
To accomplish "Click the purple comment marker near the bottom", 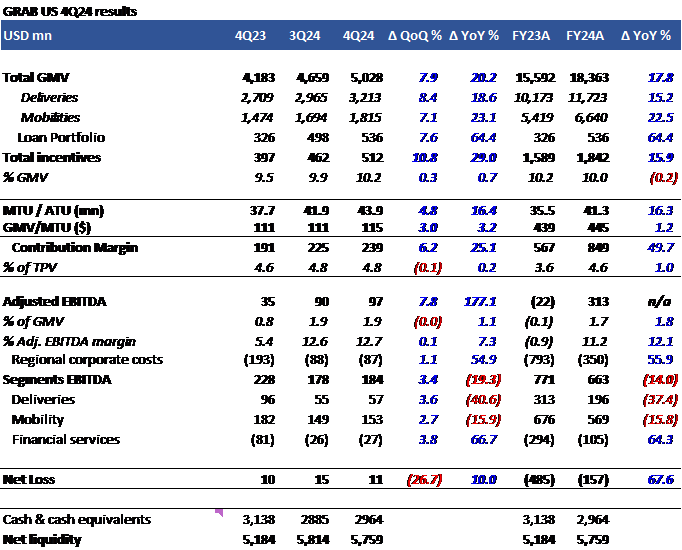I will coord(219,513).
